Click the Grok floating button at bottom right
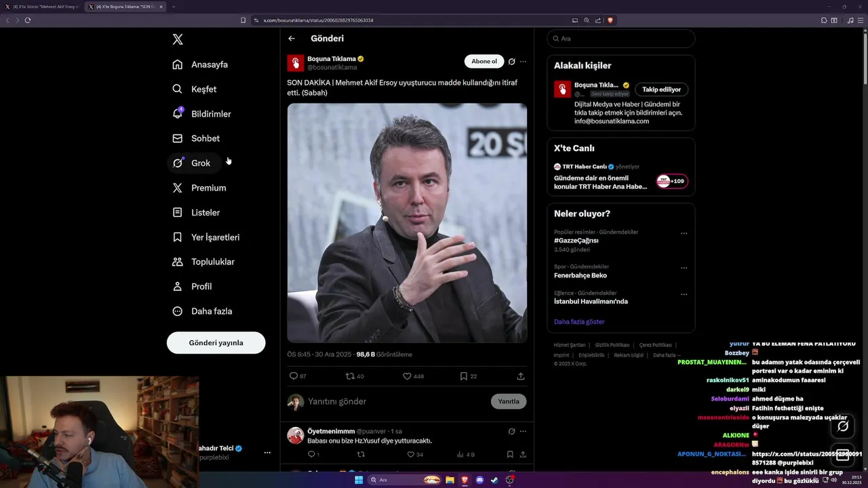 843,426
